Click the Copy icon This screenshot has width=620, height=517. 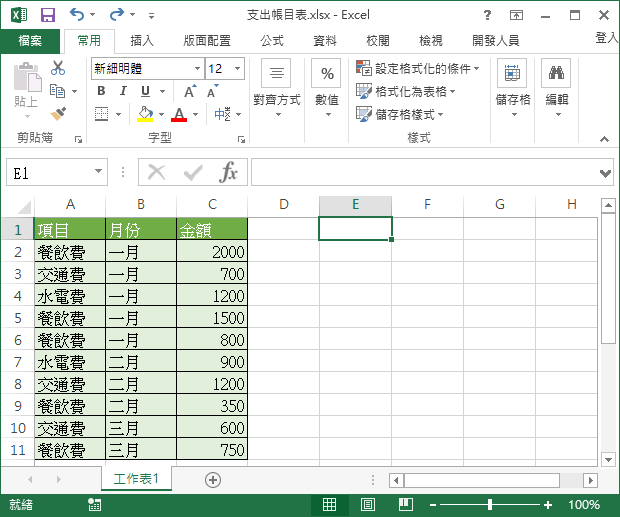pyautogui.click(x=57, y=91)
